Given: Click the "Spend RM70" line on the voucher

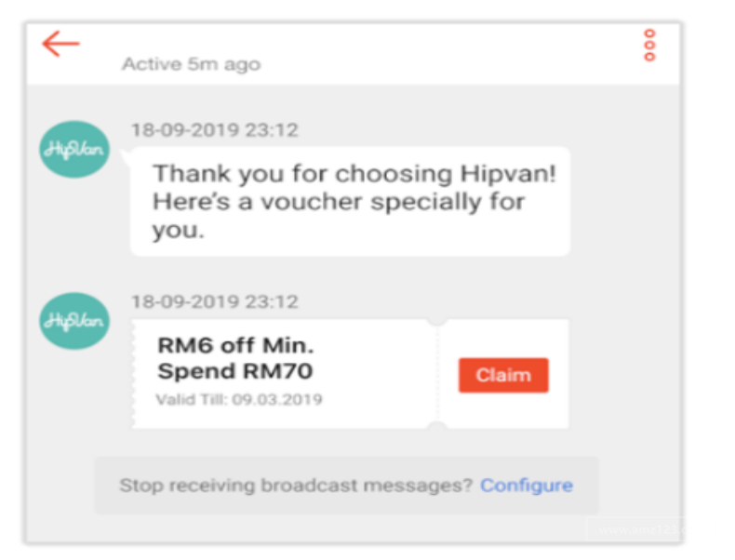Looking at the screenshot, I should point(234,372).
